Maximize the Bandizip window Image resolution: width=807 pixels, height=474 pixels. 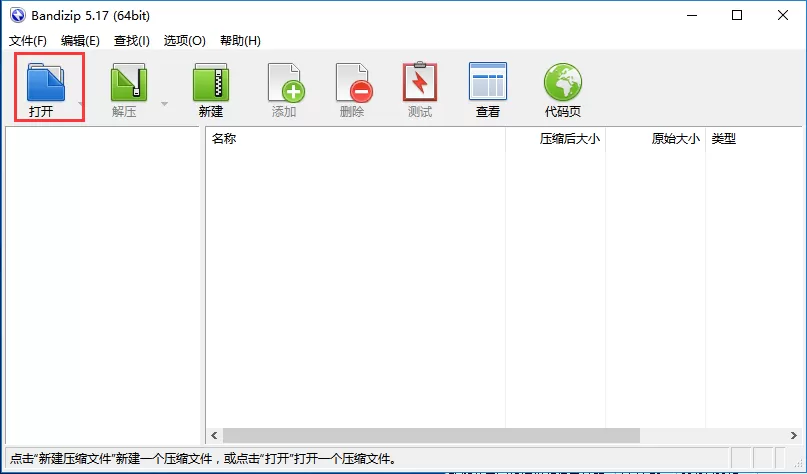click(737, 15)
